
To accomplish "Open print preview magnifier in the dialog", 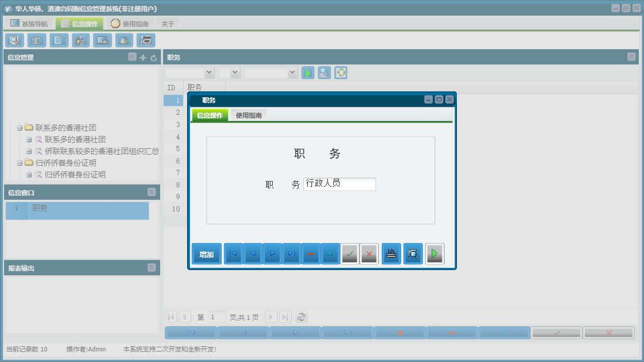I will tap(413, 254).
